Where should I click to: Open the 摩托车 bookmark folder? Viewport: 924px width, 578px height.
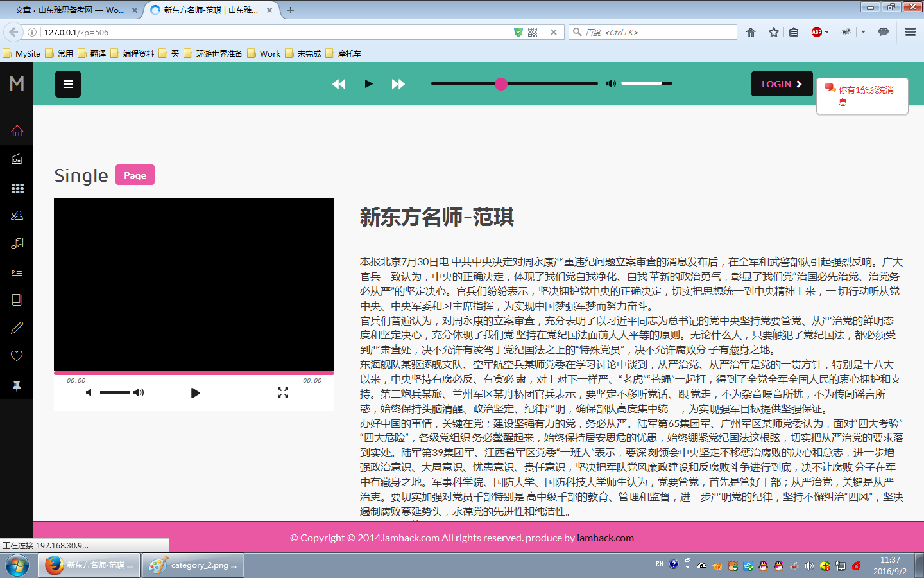(x=343, y=53)
